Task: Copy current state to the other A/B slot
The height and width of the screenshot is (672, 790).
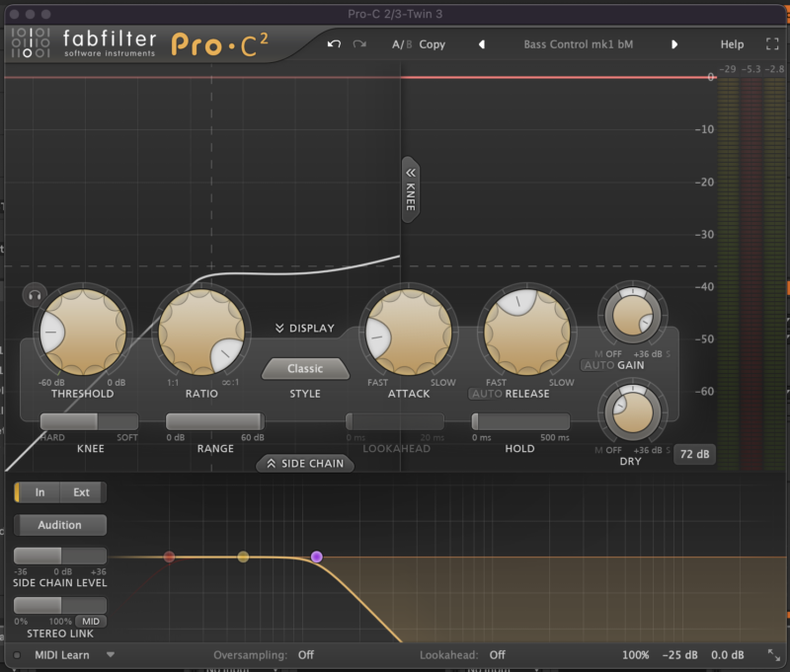Action: pyautogui.click(x=432, y=44)
